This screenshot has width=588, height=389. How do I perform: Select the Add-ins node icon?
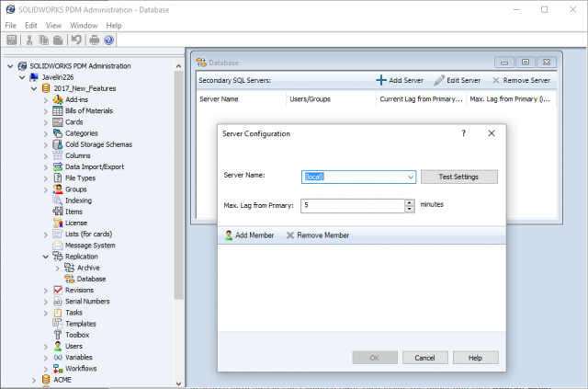coord(58,100)
